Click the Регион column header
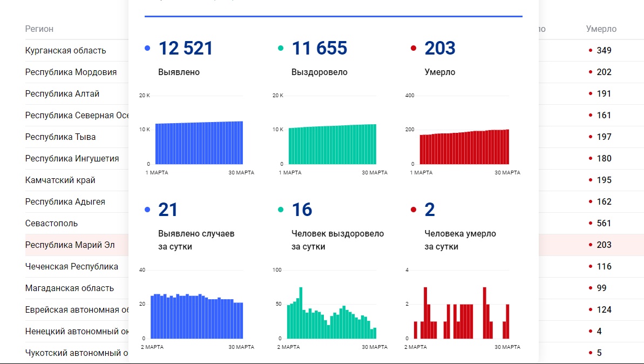Screen dimensions: 644x364 39,29
